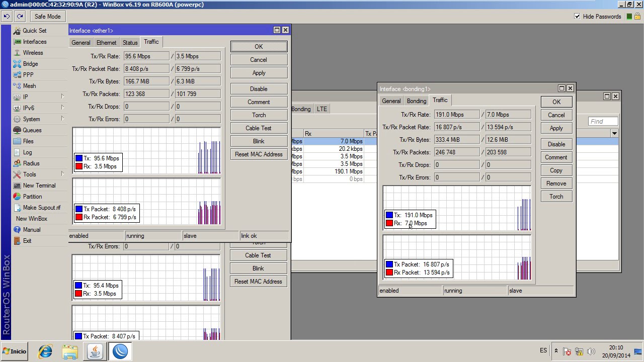
Task: Open Log section icon
Action: click(17, 152)
